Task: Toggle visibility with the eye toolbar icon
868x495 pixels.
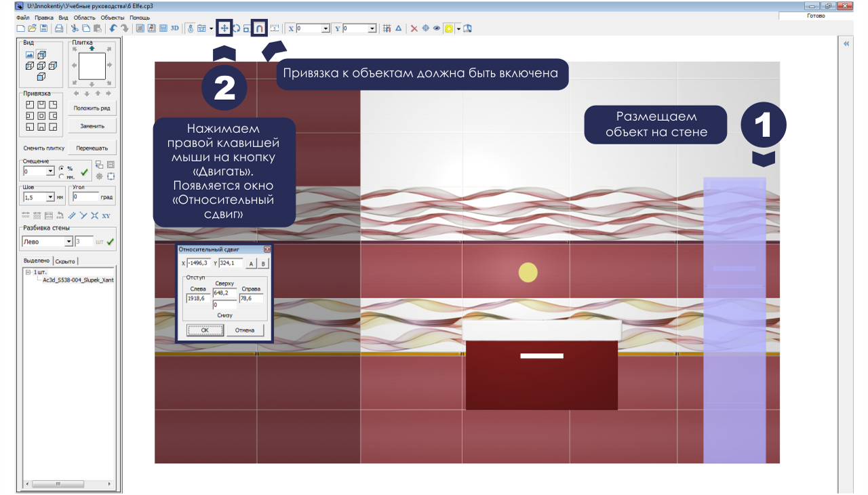Action: coord(437,28)
